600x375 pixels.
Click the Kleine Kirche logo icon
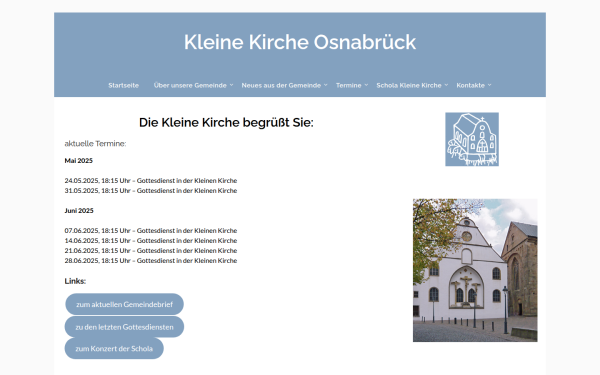click(472, 139)
